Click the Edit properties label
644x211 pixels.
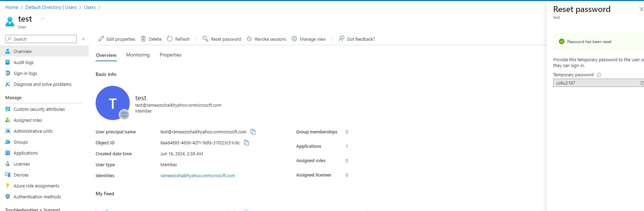point(121,39)
